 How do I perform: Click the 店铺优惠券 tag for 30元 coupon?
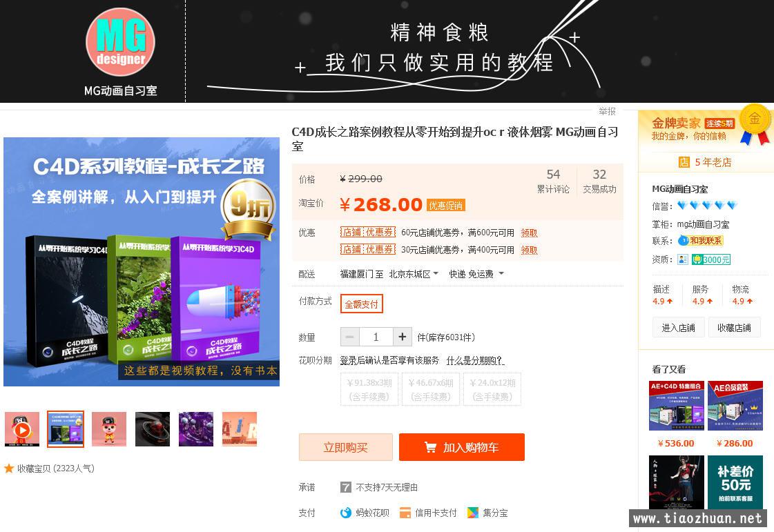point(368,250)
